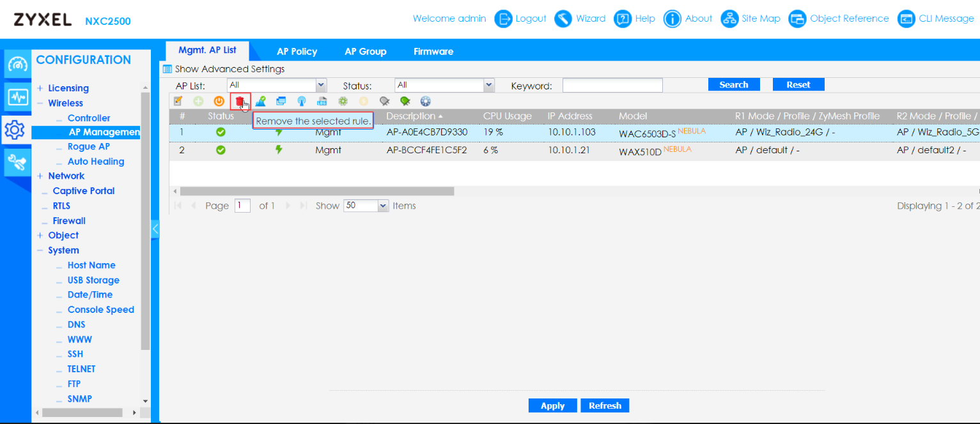The height and width of the screenshot is (424, 980).
Task: Click the Remove selected rule trash icon
Action: click(x=240, y=101)
